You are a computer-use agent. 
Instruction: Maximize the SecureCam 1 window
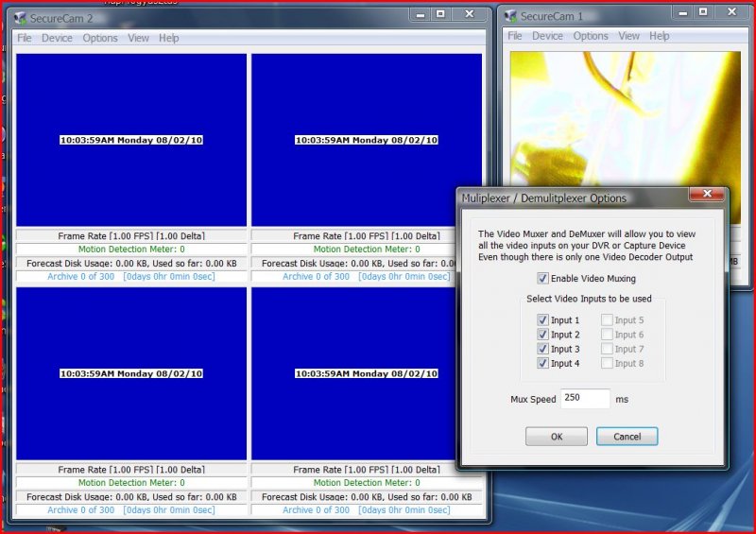[703, 12]
